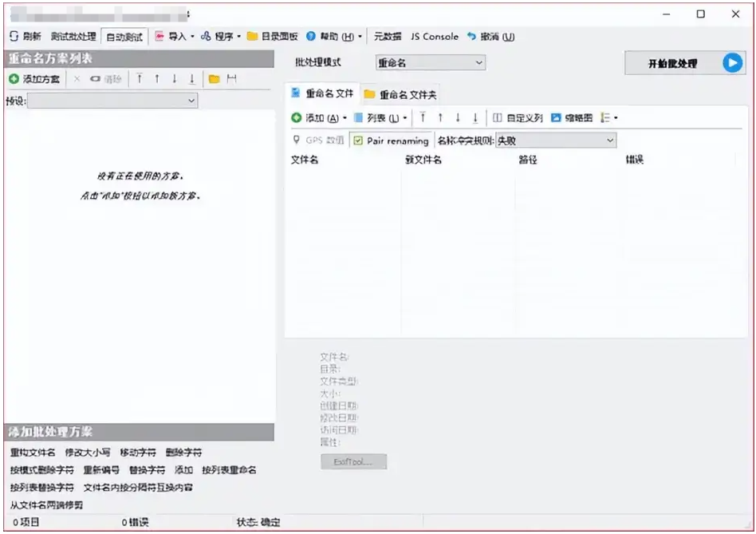
Task: Open the 名称冲突规则 dropdown showing 失败
Action: [556, 140]
